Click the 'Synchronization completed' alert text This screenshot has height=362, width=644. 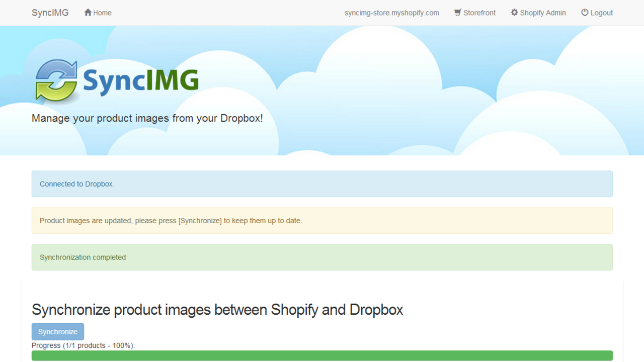(83, 257)
